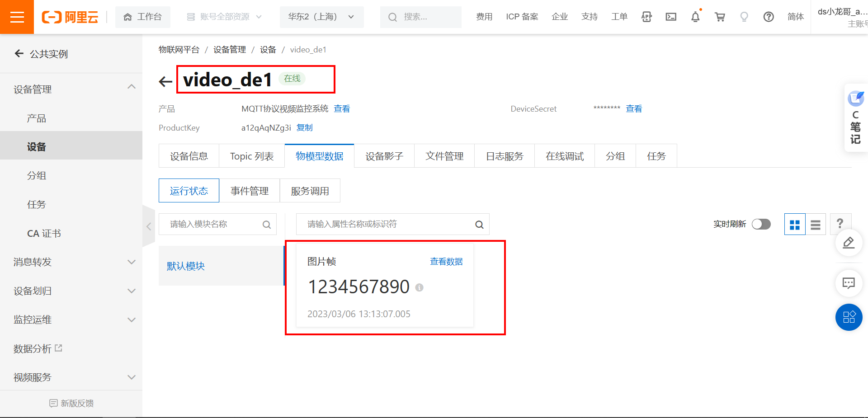Click 物联网平台 in the breadcrumb
Screen dimensions: 868x418
179,49
